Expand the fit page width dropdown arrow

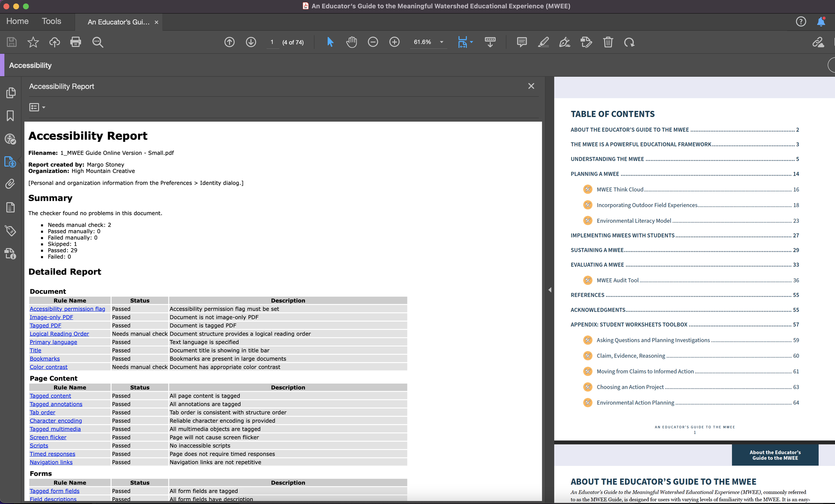pyautogui.click(x=471, y=42)
